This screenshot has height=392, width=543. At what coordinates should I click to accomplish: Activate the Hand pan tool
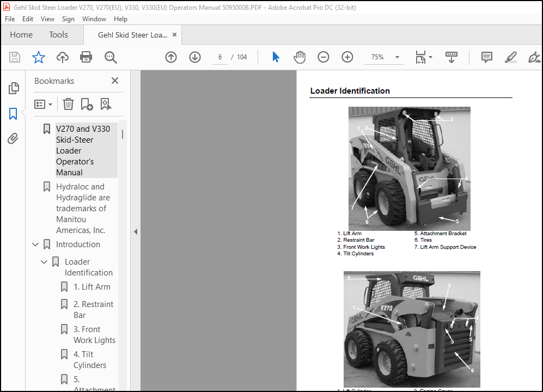(300, 57)
